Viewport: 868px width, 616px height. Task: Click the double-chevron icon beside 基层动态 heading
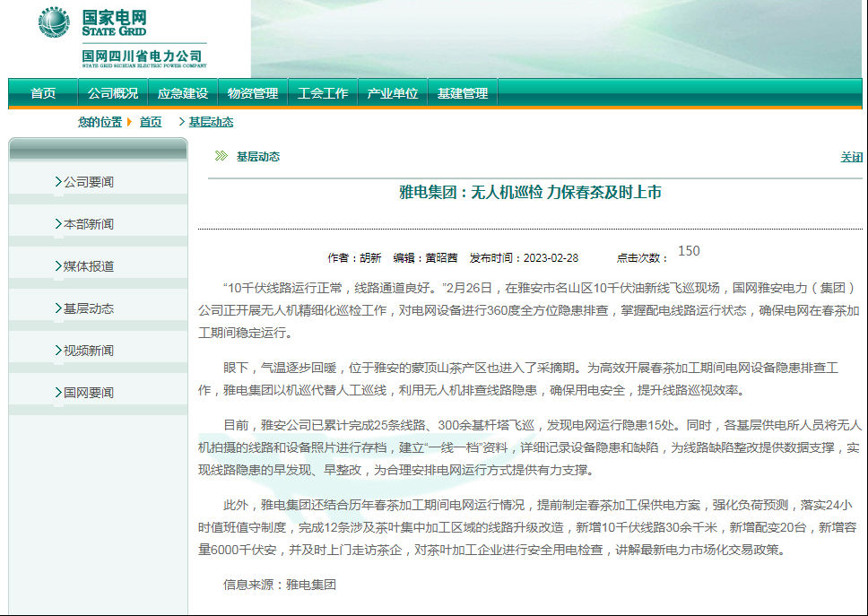pyautogui.click(x=221, y=156)
